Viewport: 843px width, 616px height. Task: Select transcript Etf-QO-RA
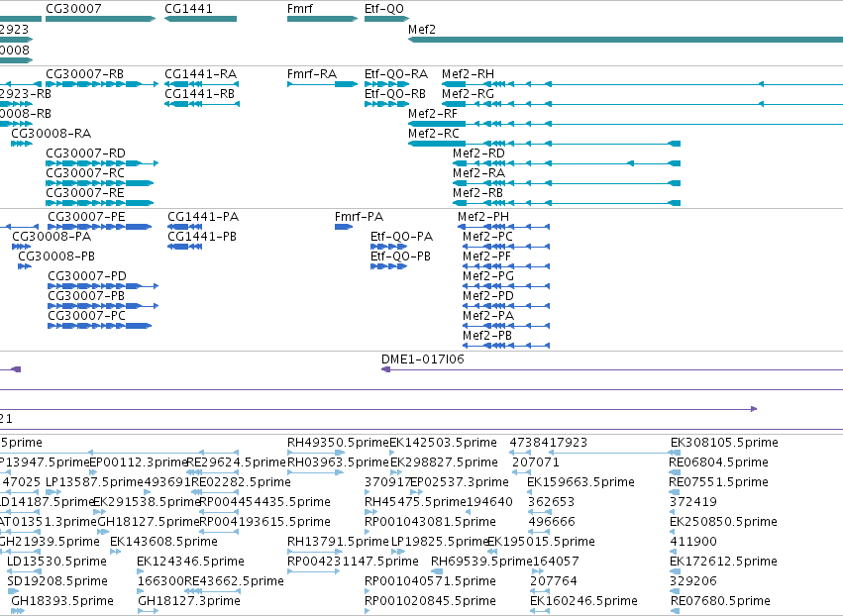386,84
